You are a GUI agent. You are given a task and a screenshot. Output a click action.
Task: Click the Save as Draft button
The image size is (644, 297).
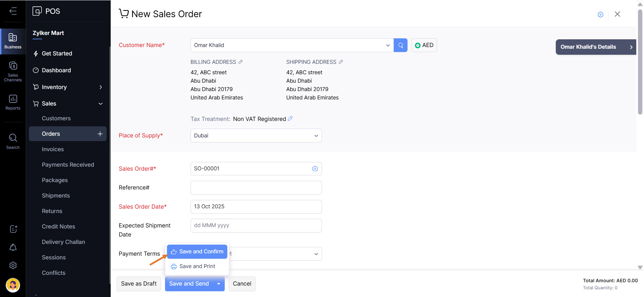[x=139, y=284]
